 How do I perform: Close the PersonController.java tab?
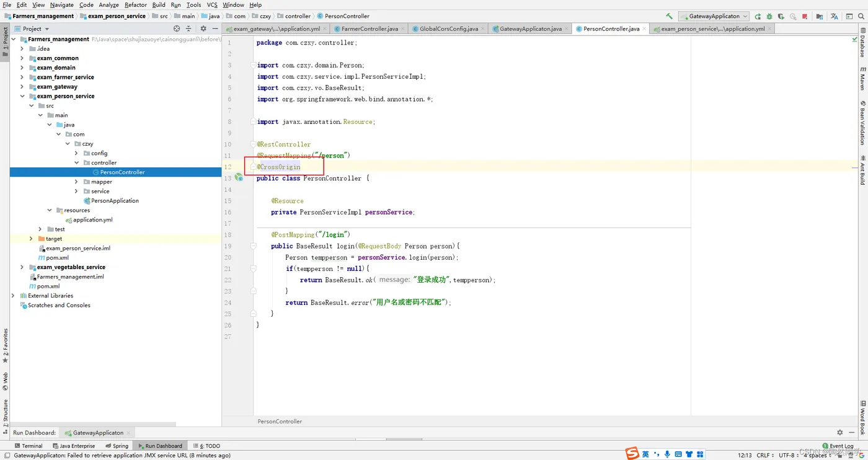(644, 29)
